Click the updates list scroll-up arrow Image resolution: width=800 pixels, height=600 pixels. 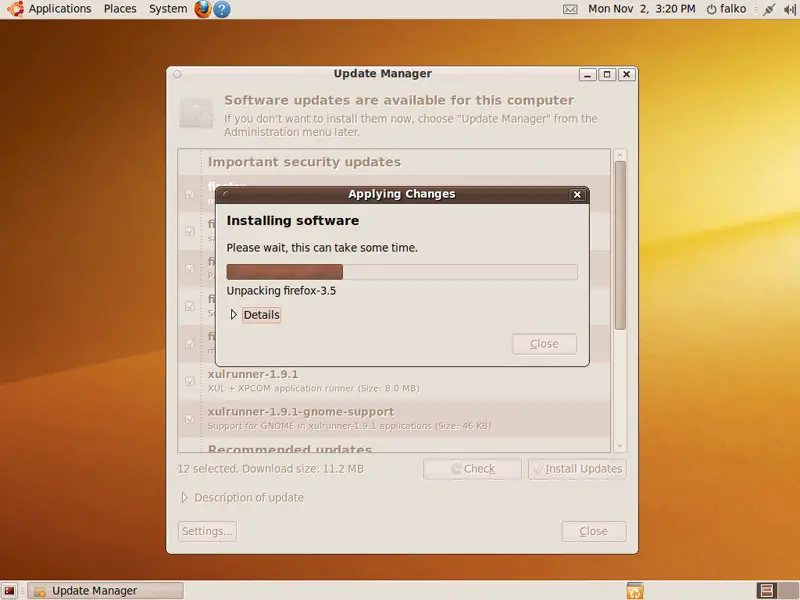click(620, 155)
